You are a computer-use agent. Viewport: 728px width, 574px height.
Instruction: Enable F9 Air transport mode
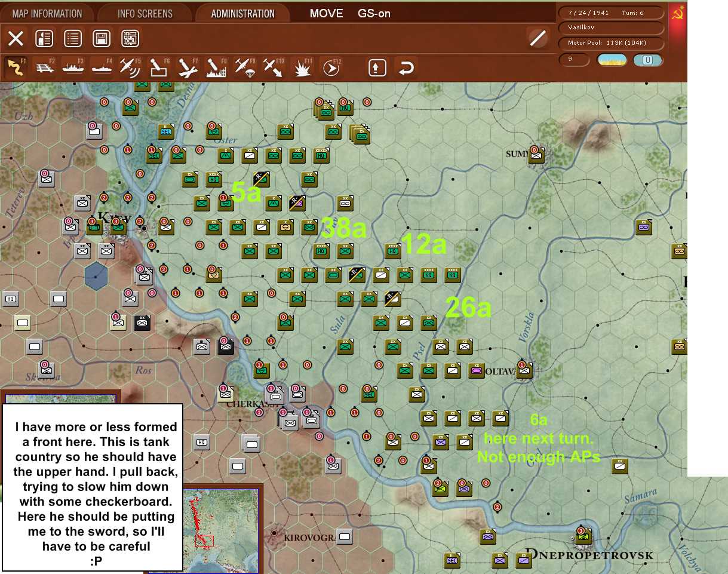pos(246,67)
